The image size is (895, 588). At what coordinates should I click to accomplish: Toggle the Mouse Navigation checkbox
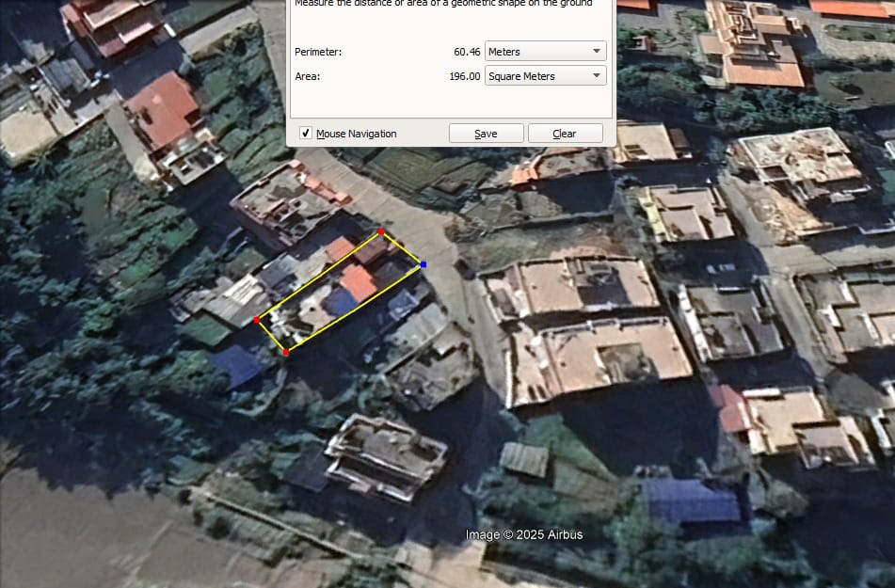(x=306, y=134)
